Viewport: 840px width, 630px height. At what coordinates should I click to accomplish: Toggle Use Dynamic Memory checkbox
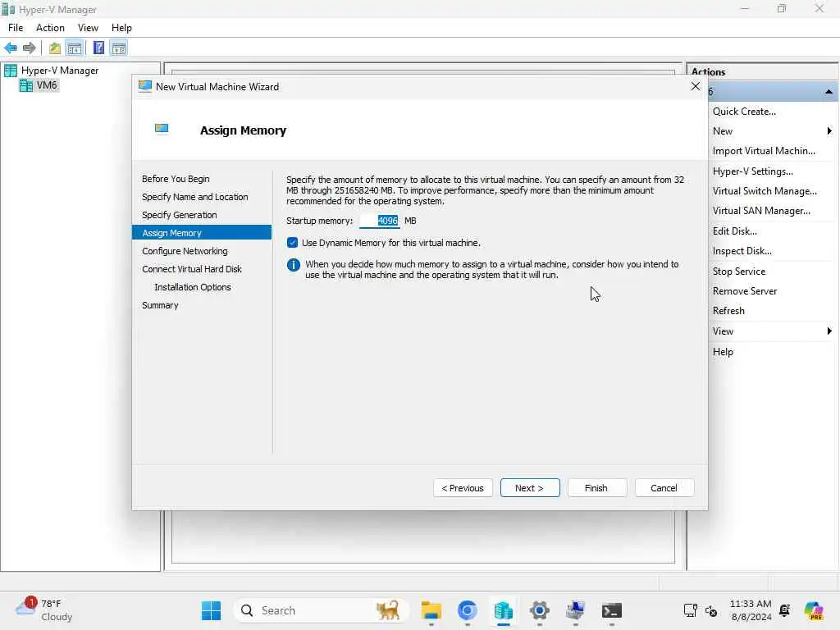pos(293,243)
